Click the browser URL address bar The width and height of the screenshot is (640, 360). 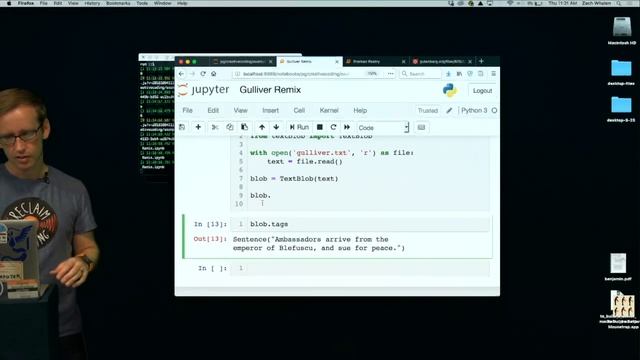(x=308, y=74)
